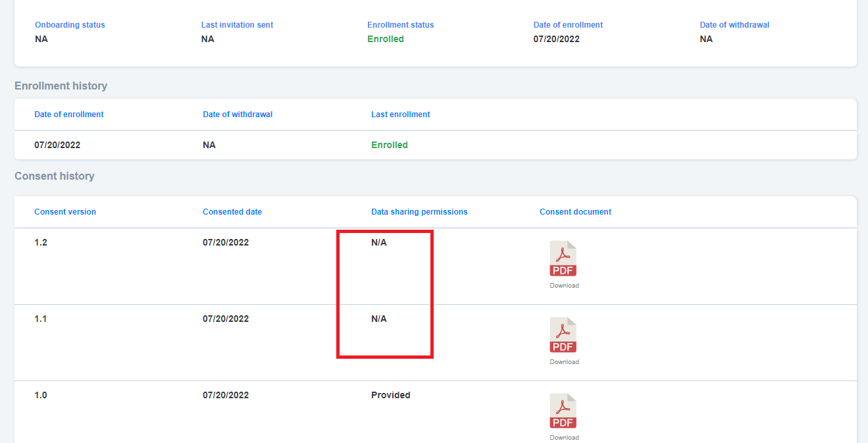Select consent version 1.1 cell
The height and width of the screenshot is (443, 868).
[41, 319]
